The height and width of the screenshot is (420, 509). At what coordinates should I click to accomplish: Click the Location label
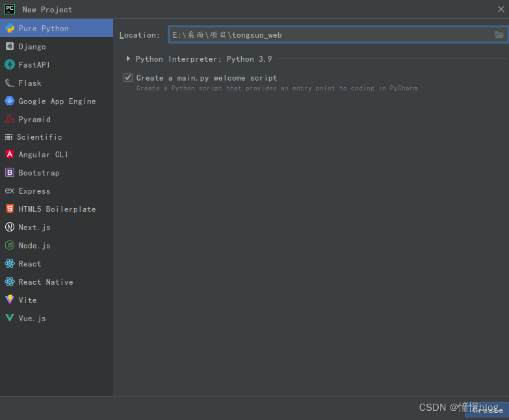[x=139, y=35]
